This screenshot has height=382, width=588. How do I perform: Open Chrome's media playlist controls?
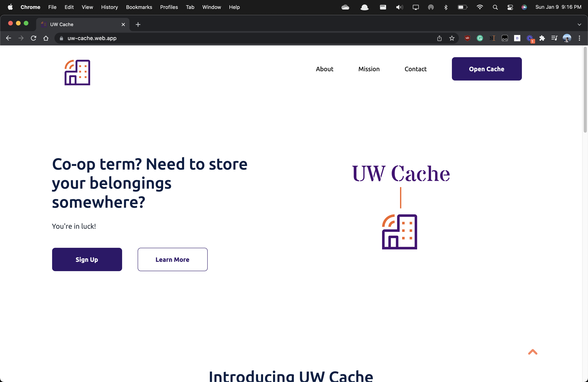click(x=554, y=38)
